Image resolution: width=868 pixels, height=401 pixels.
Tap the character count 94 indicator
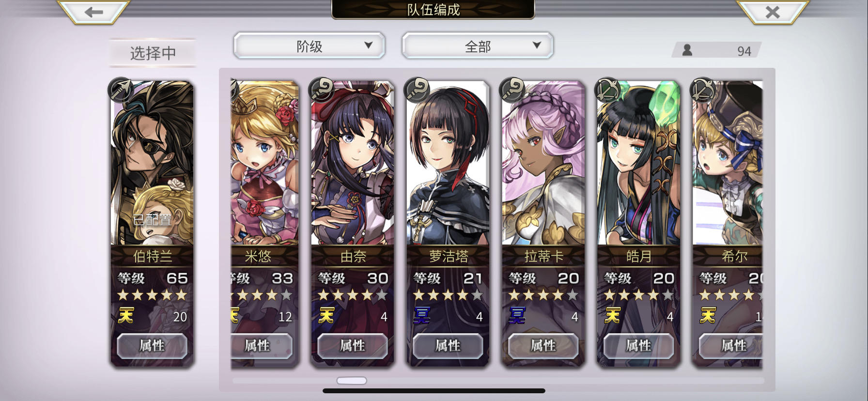click(716, 50)
